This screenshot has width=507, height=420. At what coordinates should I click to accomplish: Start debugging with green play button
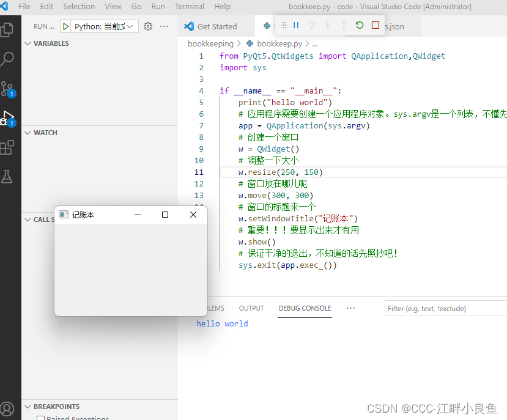pos(65,26)
